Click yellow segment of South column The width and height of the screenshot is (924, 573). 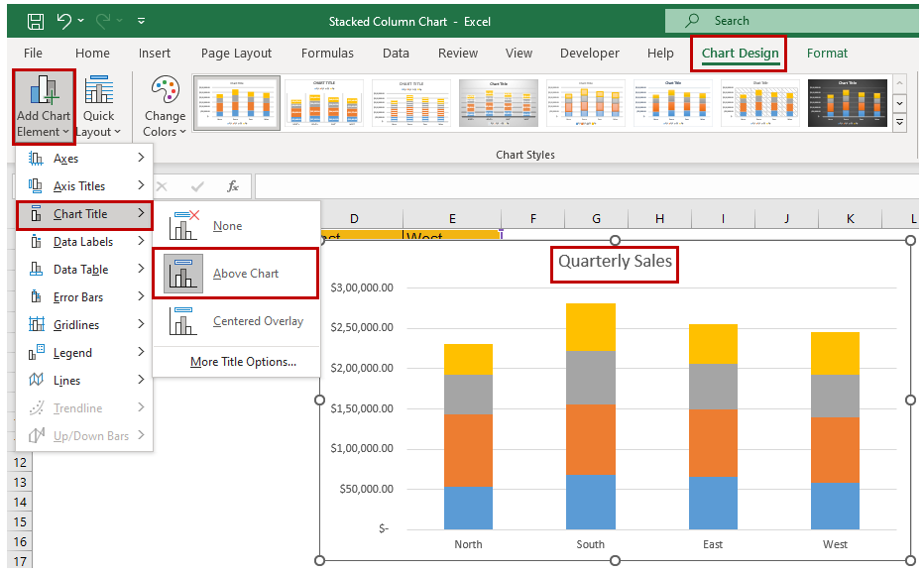(591, 327)
